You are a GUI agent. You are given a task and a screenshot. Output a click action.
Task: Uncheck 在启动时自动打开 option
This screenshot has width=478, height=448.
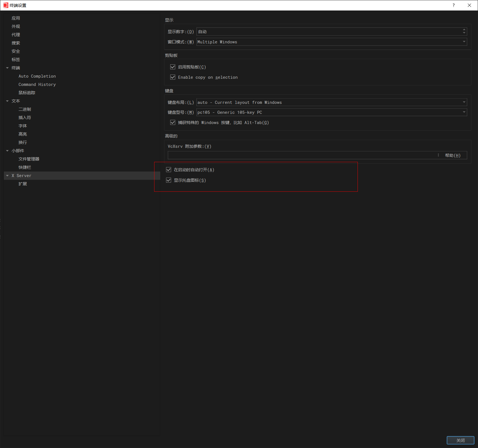click(169, 170)
